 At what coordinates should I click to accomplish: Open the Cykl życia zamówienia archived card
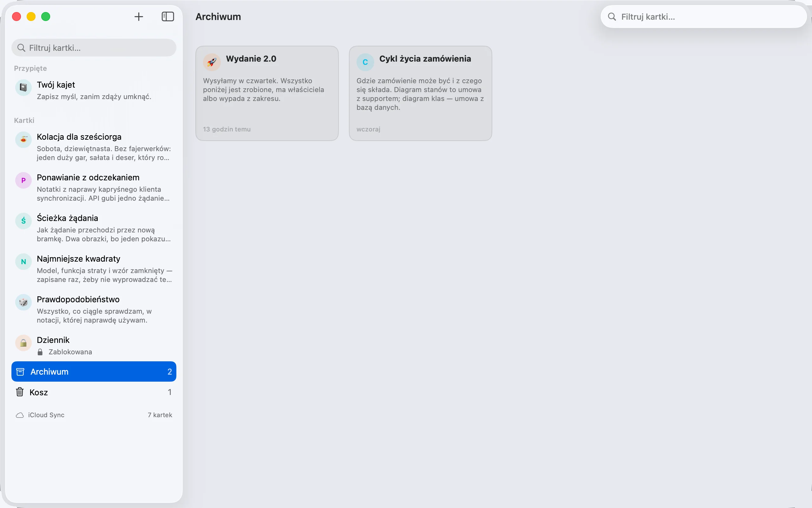coord(420,93)
